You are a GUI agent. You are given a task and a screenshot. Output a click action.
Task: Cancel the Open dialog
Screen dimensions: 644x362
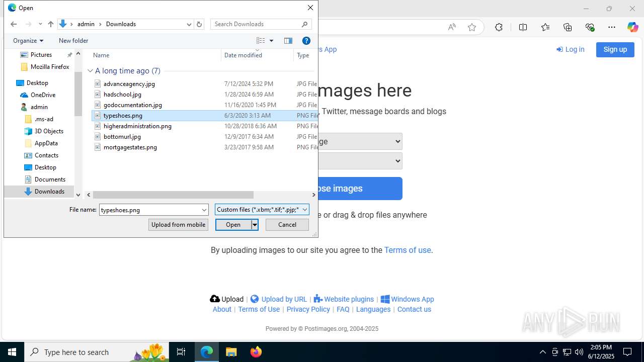click(x=287, y=225)
